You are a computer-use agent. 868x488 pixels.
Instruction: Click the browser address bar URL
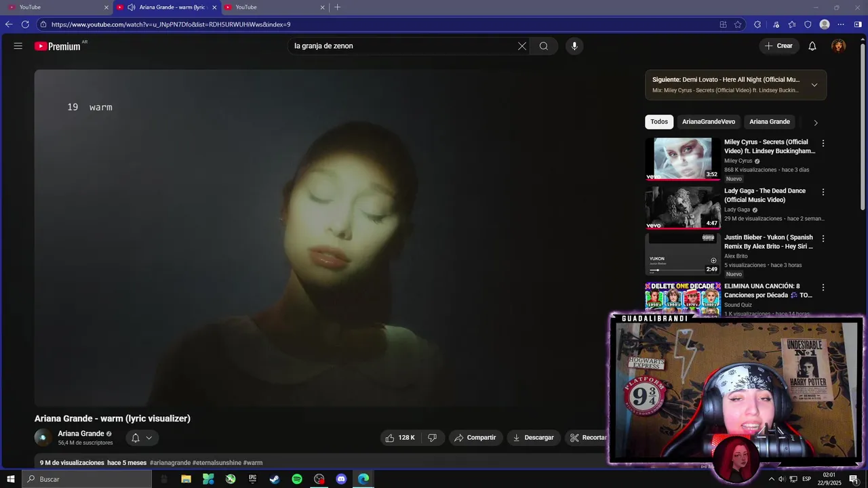click(171, 24)
